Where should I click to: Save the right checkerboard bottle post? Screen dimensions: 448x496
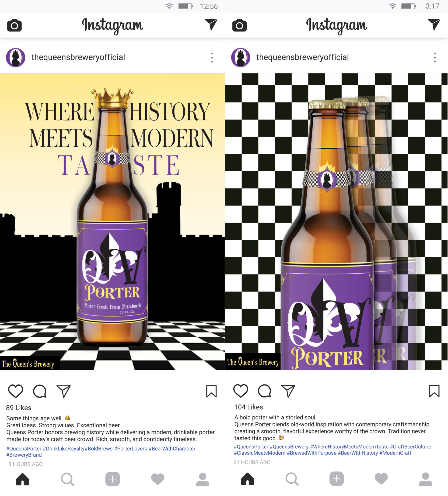[x=434, y=391]
